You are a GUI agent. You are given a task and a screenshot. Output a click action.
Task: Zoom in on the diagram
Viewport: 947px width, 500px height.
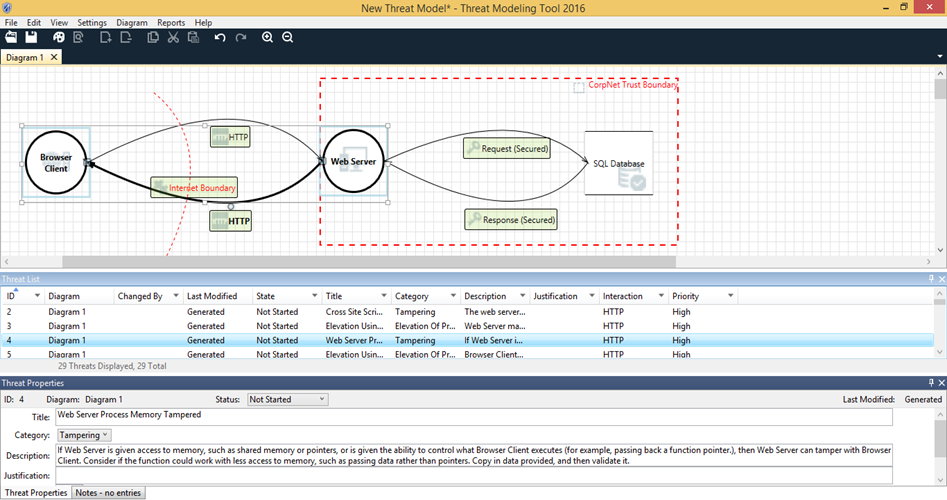coord(267,37)
